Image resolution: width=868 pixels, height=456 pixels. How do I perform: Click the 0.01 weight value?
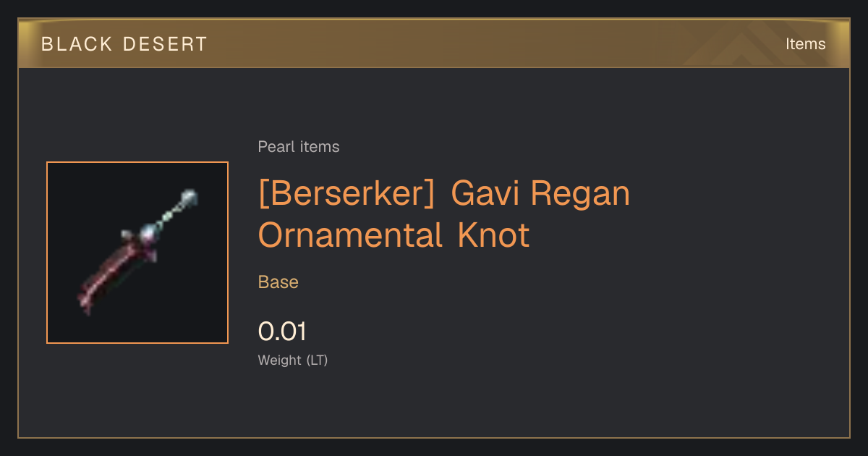coord(283,332)
